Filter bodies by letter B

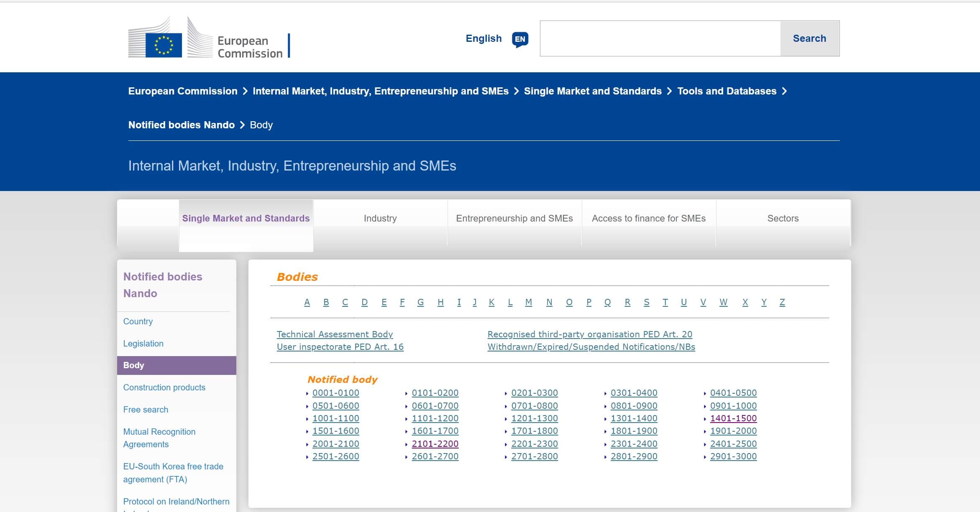pos(326,302)
